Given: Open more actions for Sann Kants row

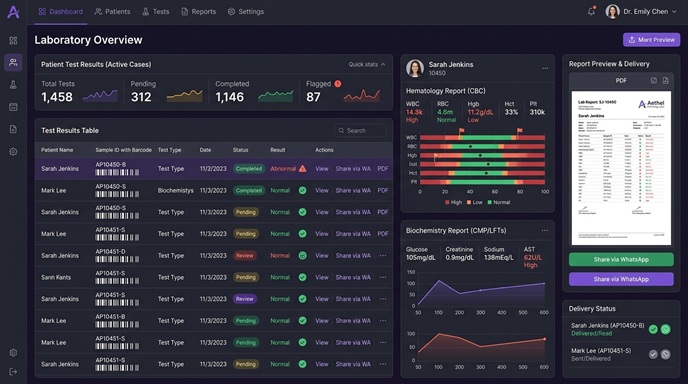Looking at the screenshot, I should [383, 277].
